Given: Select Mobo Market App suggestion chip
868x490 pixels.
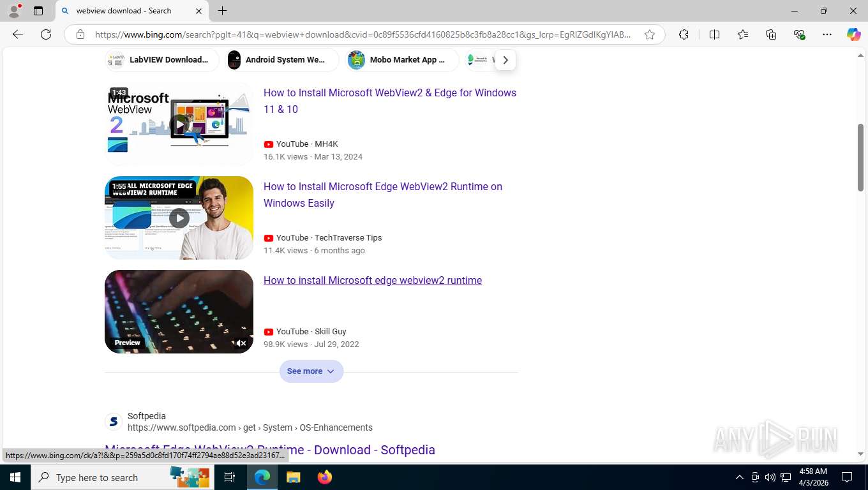Looking at the screenshot, I should point(403,60).
